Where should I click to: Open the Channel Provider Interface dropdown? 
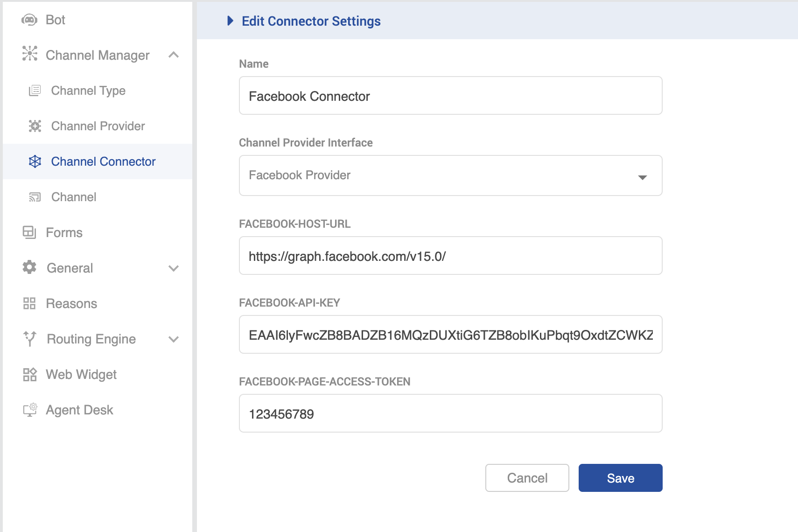point(450,175)
